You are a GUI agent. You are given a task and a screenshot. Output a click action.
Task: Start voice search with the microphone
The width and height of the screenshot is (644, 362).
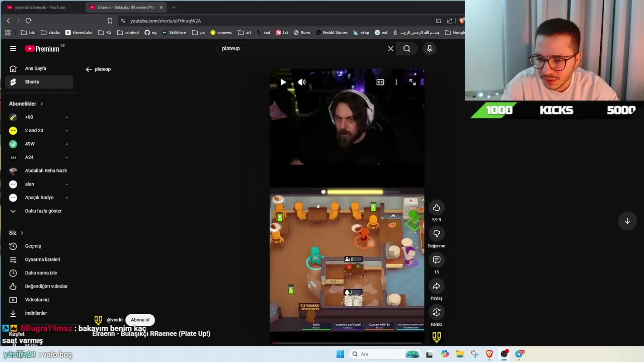429,49
